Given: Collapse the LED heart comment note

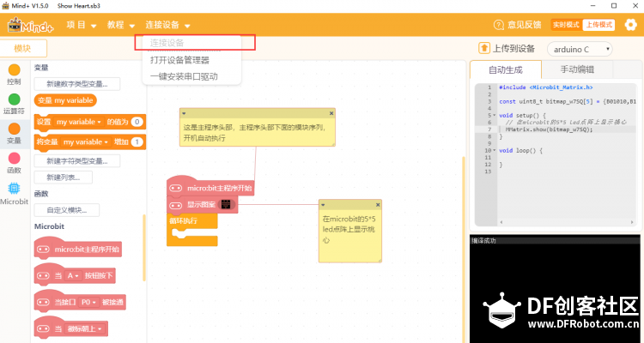Looking at the screenshot, I should [323, 205].
